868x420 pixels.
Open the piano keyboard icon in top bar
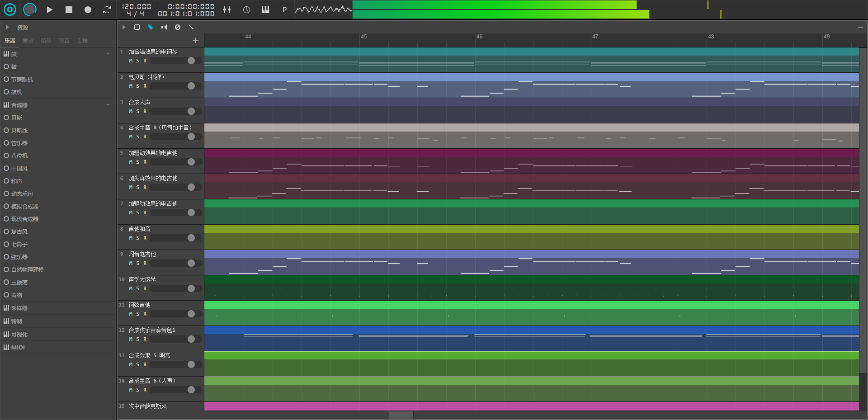click(x=265, y=9)
